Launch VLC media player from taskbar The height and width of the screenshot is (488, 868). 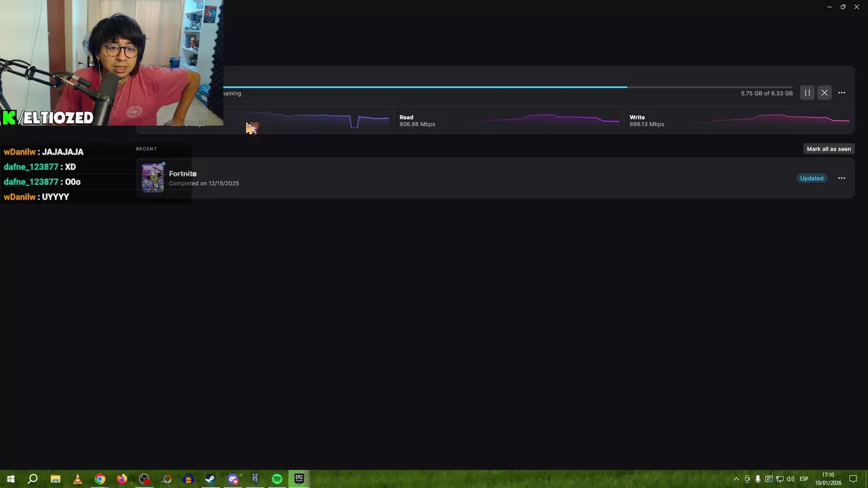coord(77,479)
